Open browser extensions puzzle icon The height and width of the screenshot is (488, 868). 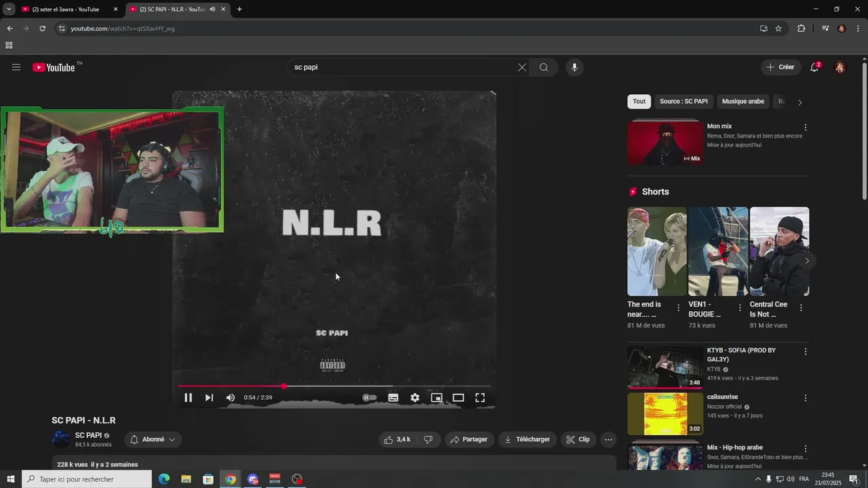802,28
